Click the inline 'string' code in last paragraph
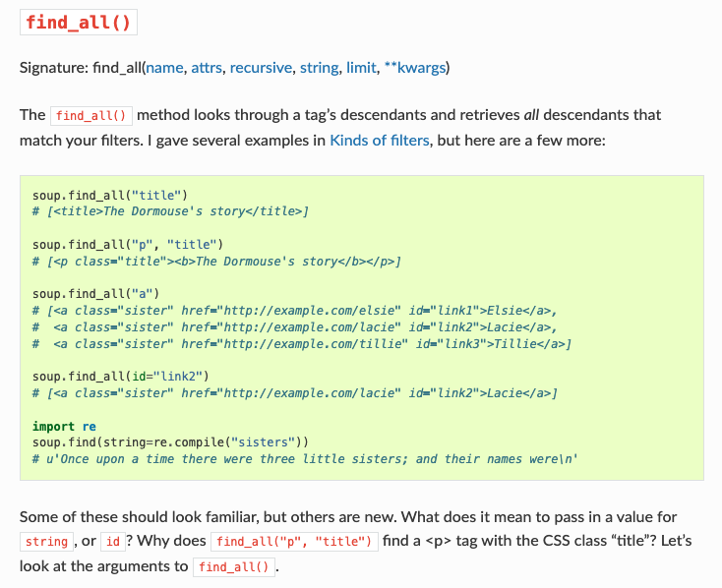The height and width of the screenshot is (588, 722). point(46,542)
